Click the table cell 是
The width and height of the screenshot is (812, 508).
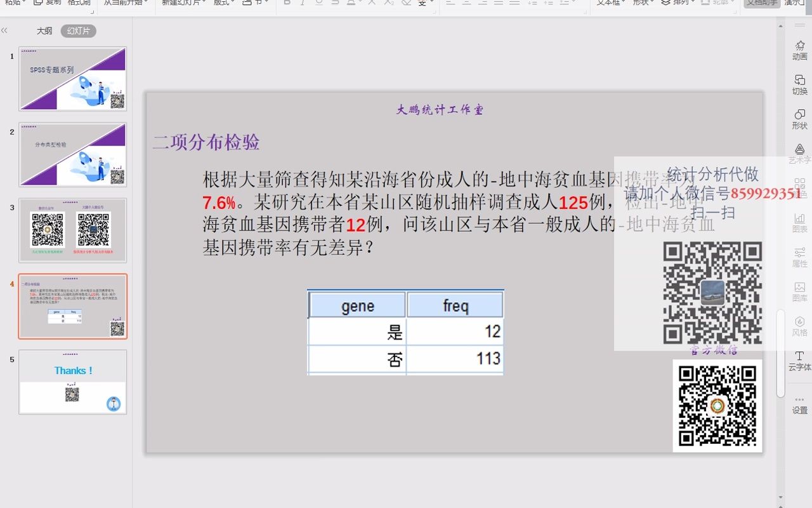pos(357,331)
